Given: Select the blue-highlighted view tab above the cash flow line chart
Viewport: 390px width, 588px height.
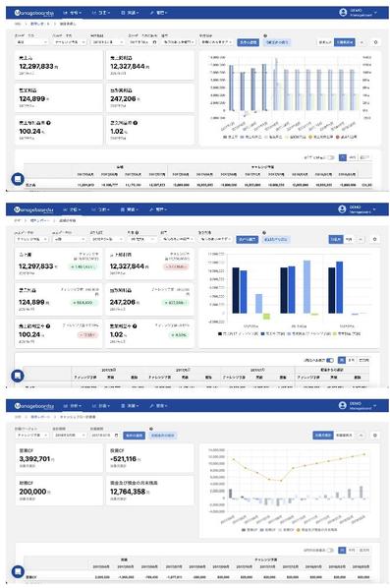Looking at the screenshot, I should coord(322,436).
